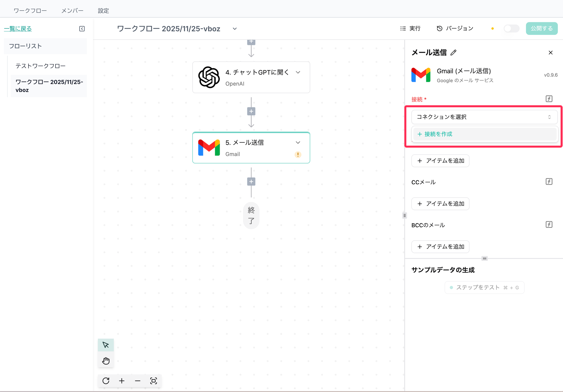Toggle dynamic value for CCメール field
The height and width of the screenshot is (392, 563).
[x=549, y=181]
